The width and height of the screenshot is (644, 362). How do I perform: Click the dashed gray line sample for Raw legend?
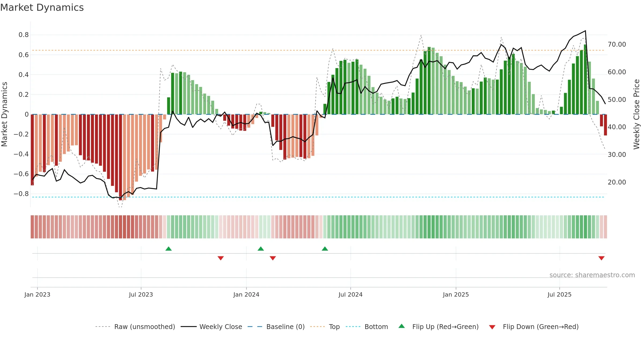click(x=103, y=327)
